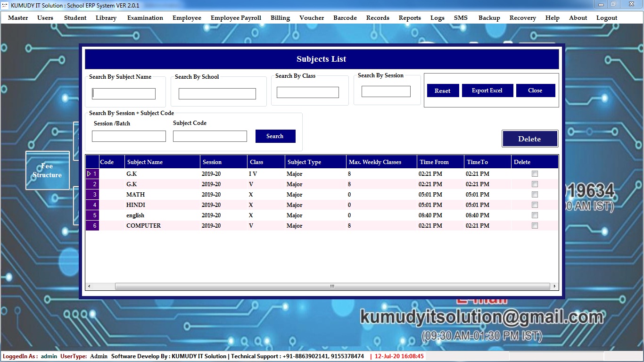Close the Subjects List dialog

(x=535, y=90)
